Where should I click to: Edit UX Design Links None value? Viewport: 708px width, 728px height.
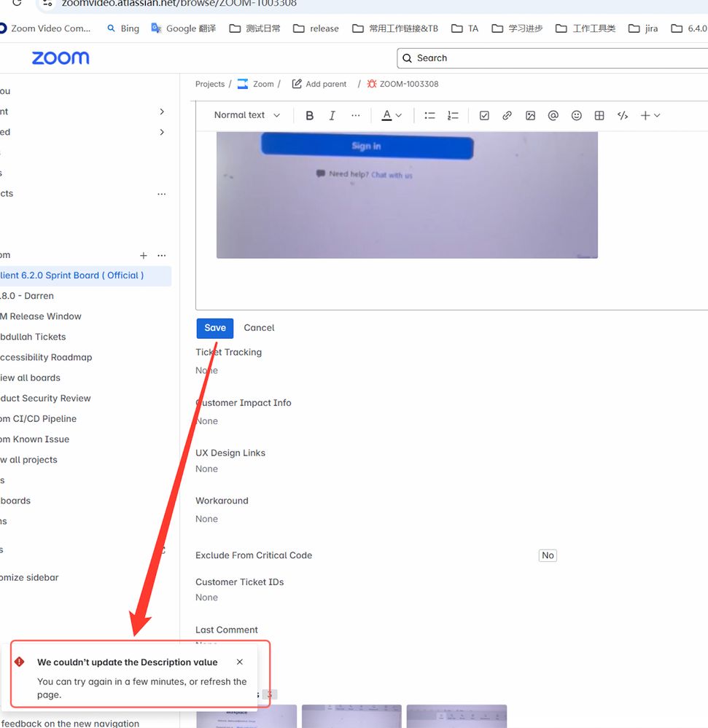[207, 469]
